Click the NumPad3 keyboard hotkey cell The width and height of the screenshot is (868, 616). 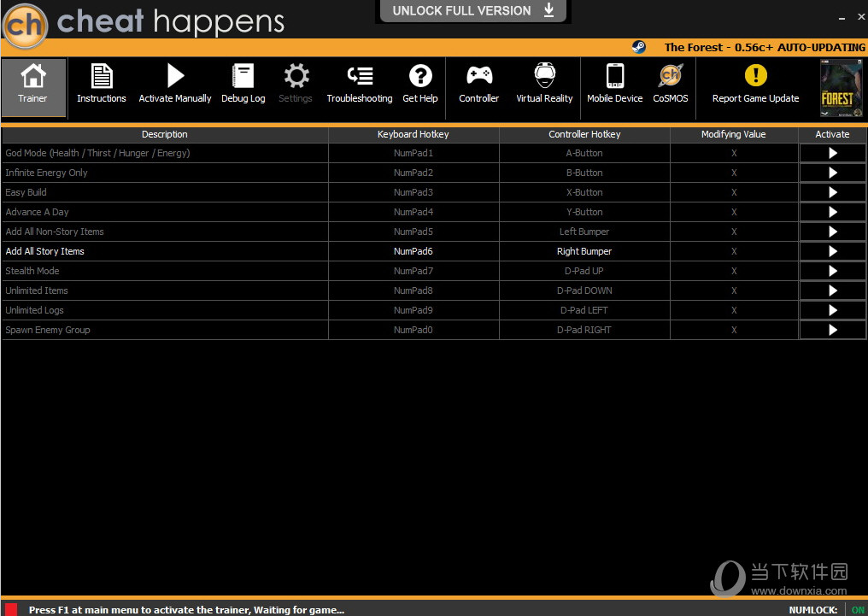tap(413, 192)
